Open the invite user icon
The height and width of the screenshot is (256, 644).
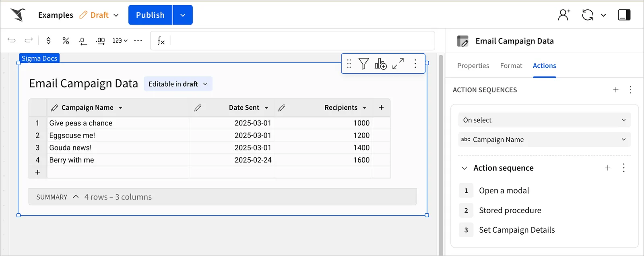click(564, 15)
